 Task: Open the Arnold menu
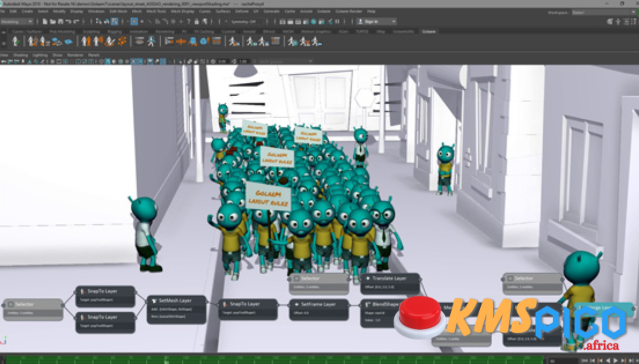(306, 11)
